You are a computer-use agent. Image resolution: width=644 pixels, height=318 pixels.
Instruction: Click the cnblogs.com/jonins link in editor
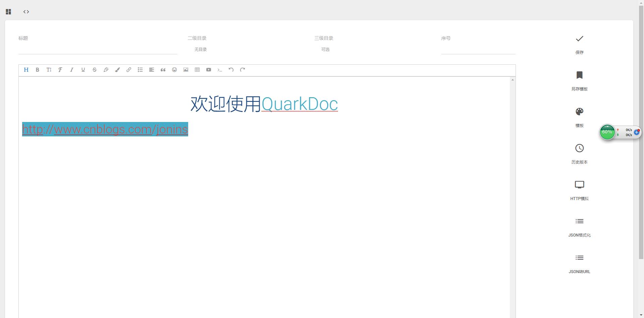(x=105, y=129)
